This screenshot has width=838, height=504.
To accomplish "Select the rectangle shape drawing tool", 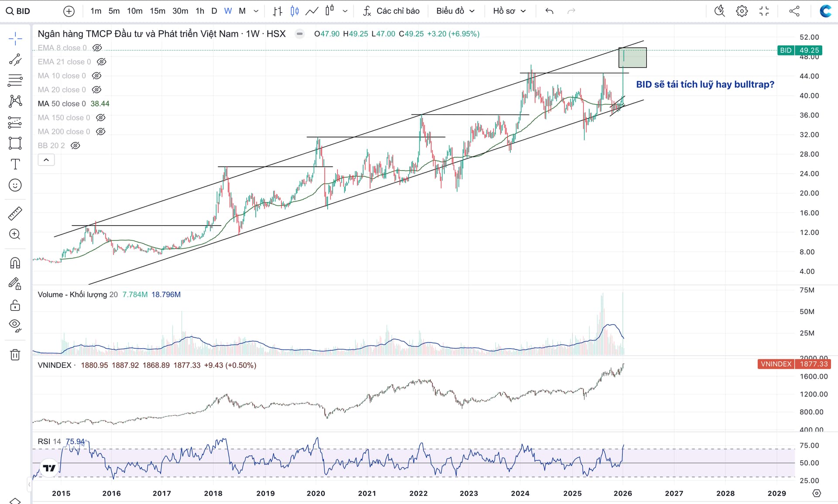I will (15, 143).
